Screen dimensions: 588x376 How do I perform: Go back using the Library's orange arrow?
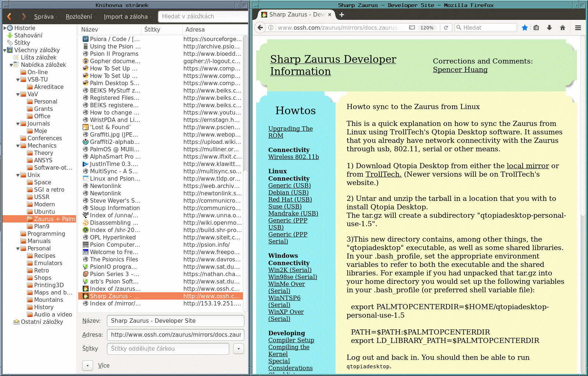10,17
